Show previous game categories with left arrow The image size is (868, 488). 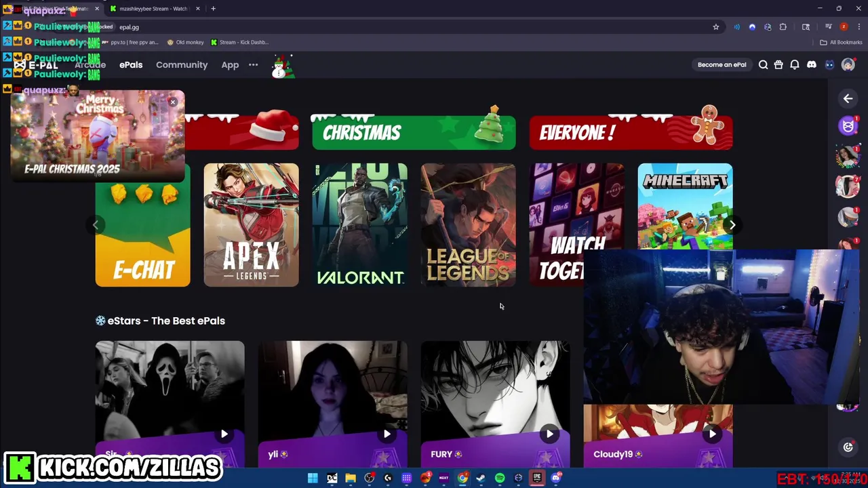click(96, 224)
